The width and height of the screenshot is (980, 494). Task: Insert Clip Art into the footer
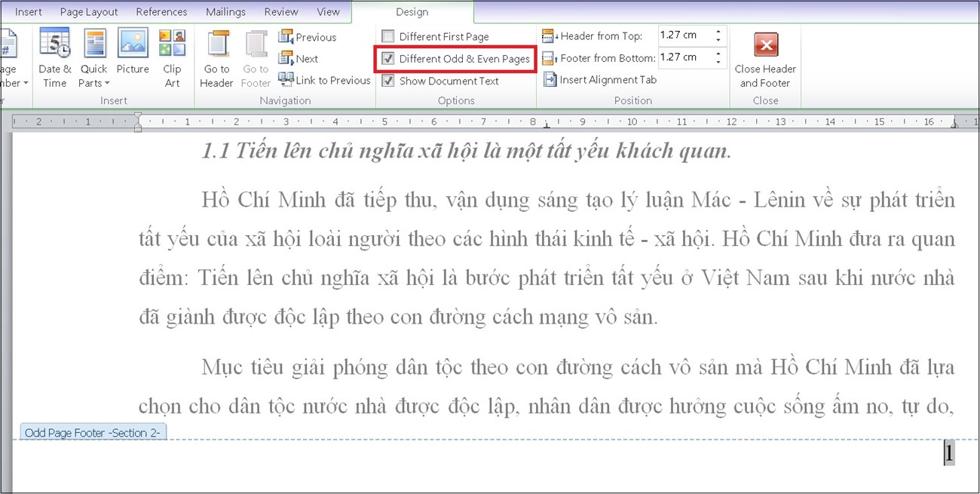pos(172,57)
